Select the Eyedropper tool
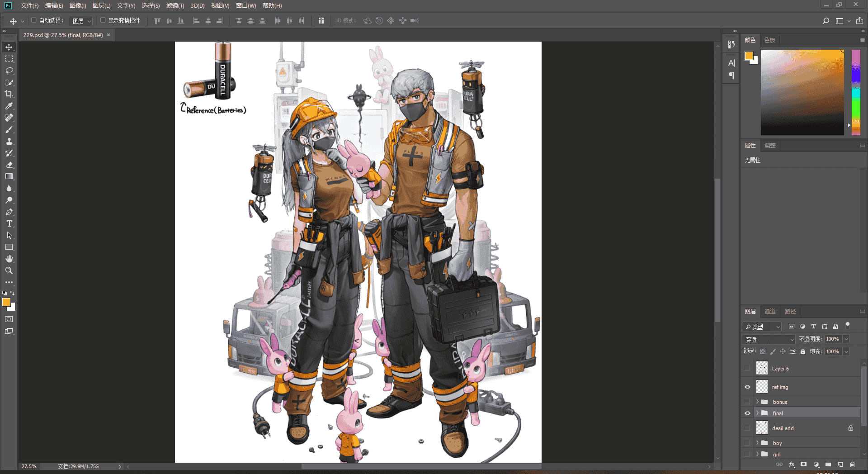 coord(9,106)
